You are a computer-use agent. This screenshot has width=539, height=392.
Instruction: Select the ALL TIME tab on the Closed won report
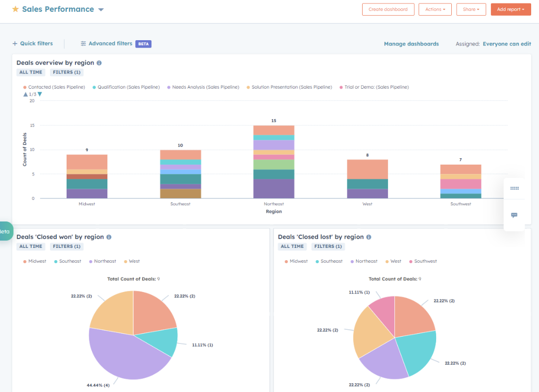click(30, 246)
